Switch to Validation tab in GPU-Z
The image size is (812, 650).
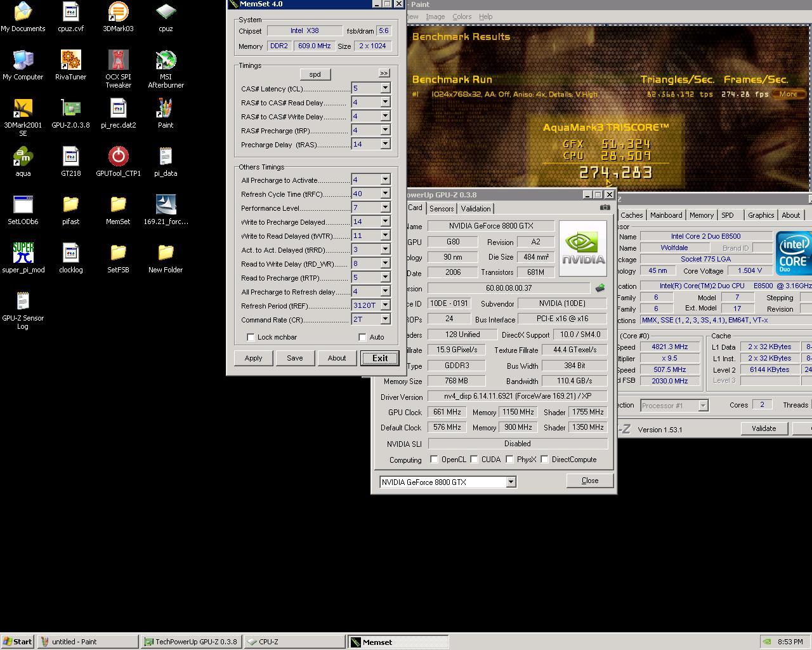tap(476, 209)
